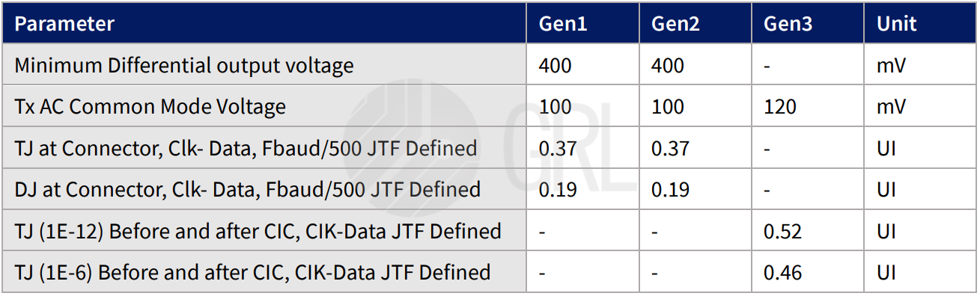Click the Unit column header
Screen dimensions: 980x296
[x=896, y=23]
